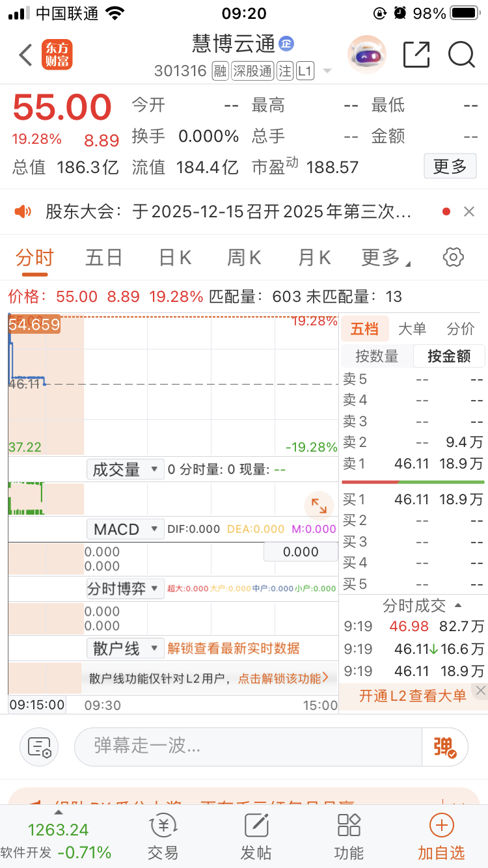Tap the 0.000 MACD value box
Viewport: 488px width, 868px height.
click(301, 552)
